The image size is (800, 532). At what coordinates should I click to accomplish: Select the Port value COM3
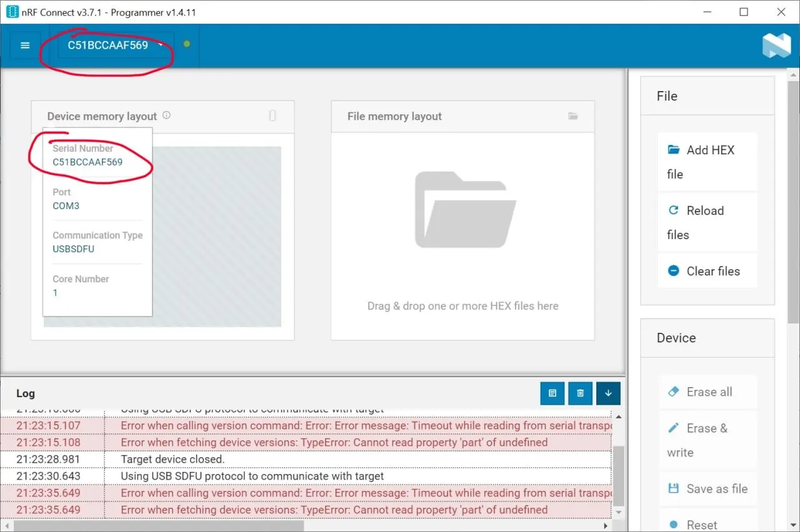(66, 205)
